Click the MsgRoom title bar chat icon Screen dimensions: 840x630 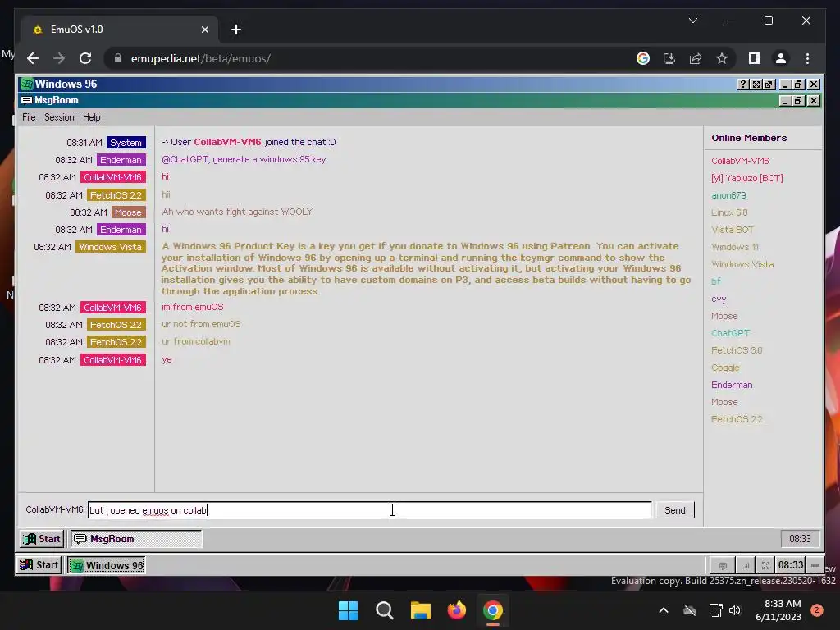(26, 100)
